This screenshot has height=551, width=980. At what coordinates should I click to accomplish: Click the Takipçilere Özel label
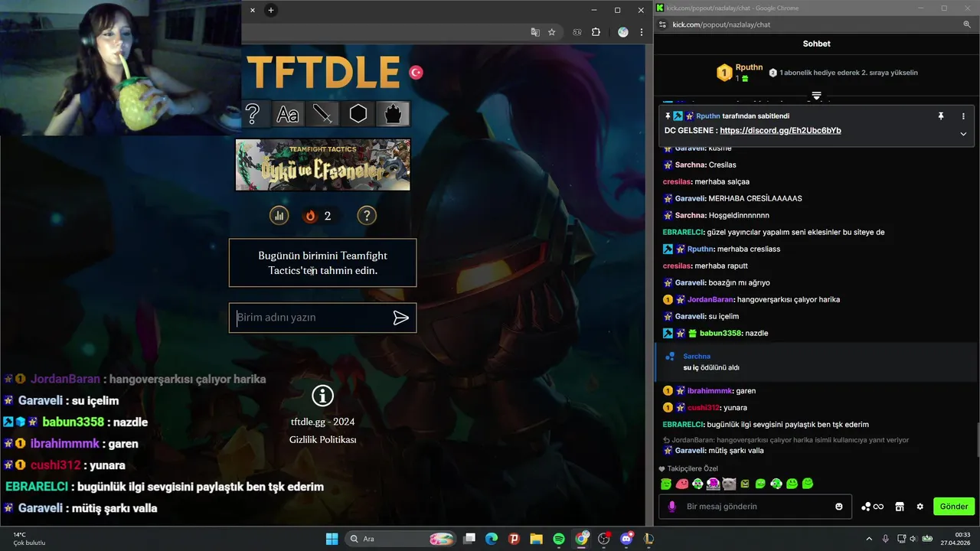692,468
